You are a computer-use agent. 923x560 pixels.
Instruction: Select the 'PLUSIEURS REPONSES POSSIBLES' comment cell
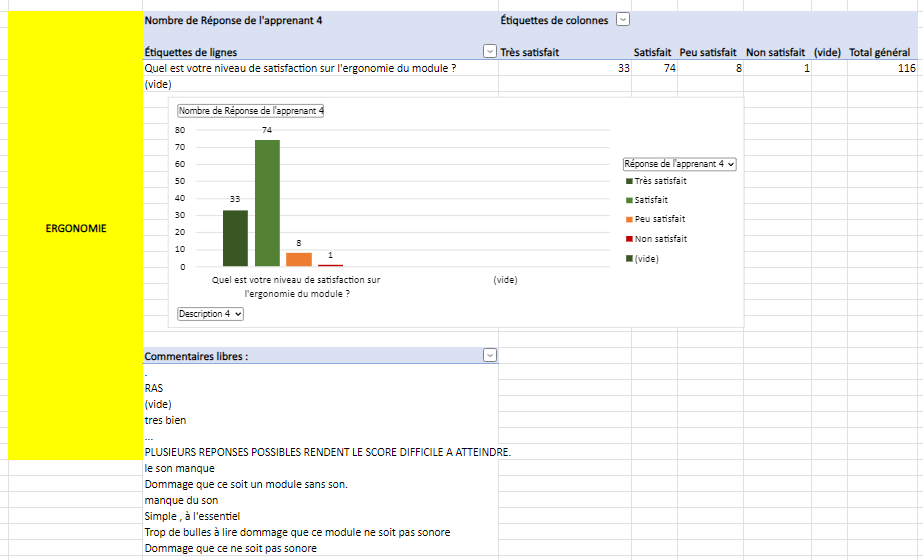[x=327, y=452]
